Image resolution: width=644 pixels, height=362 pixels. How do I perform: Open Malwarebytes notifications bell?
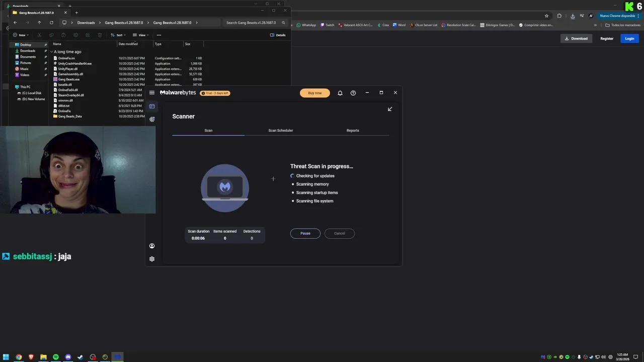point(340,93)
